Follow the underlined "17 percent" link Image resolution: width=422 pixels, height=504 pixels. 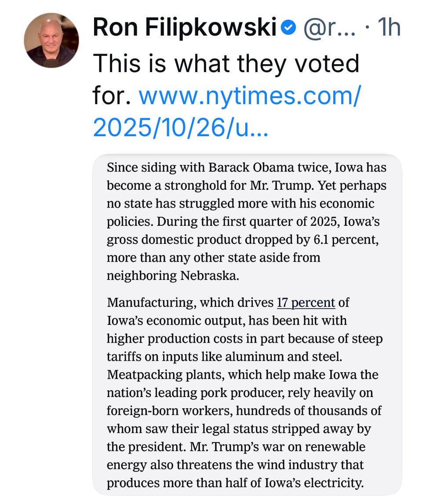click(x=306, y=303)
